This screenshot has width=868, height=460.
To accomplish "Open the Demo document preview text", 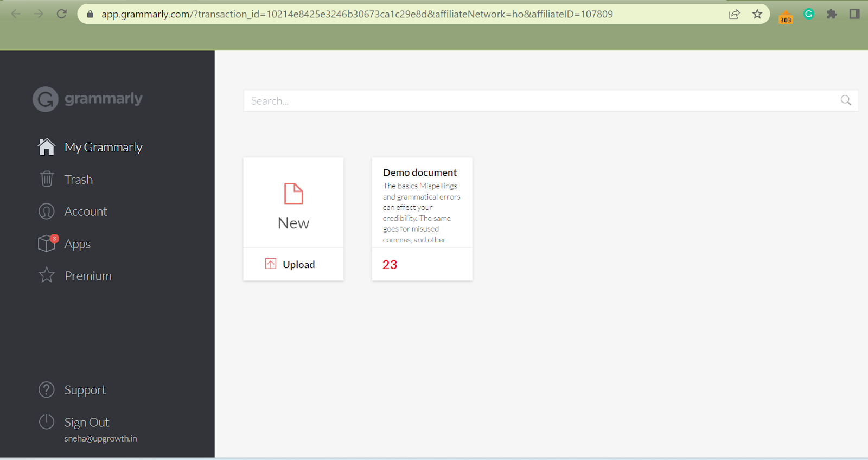I will pyautogui.click(x=422, y=213).
